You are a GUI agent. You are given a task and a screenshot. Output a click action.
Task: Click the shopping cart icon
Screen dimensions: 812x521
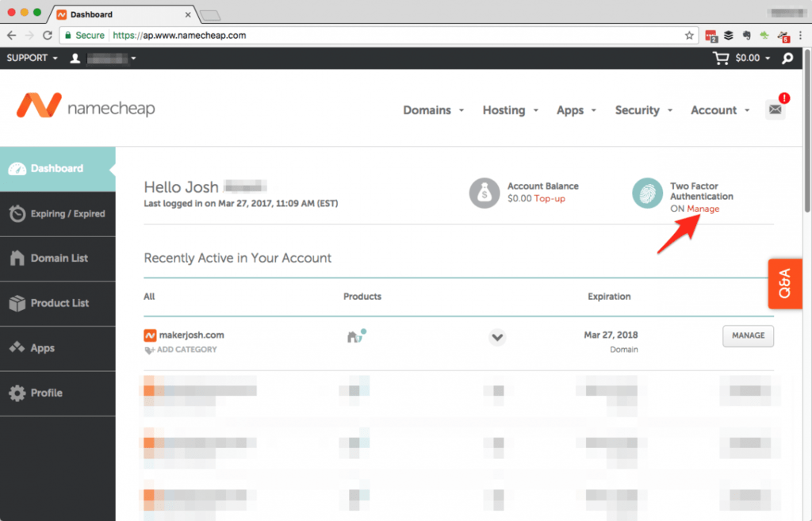point(721,58)
